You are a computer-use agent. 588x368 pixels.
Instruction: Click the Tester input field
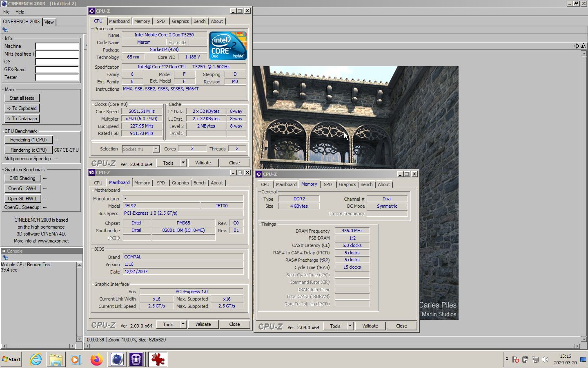[57, 77]
